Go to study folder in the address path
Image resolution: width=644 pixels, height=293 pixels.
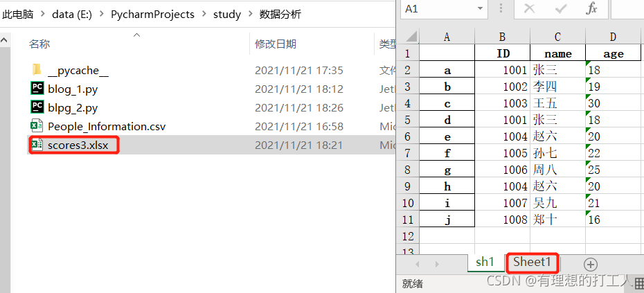226,15
